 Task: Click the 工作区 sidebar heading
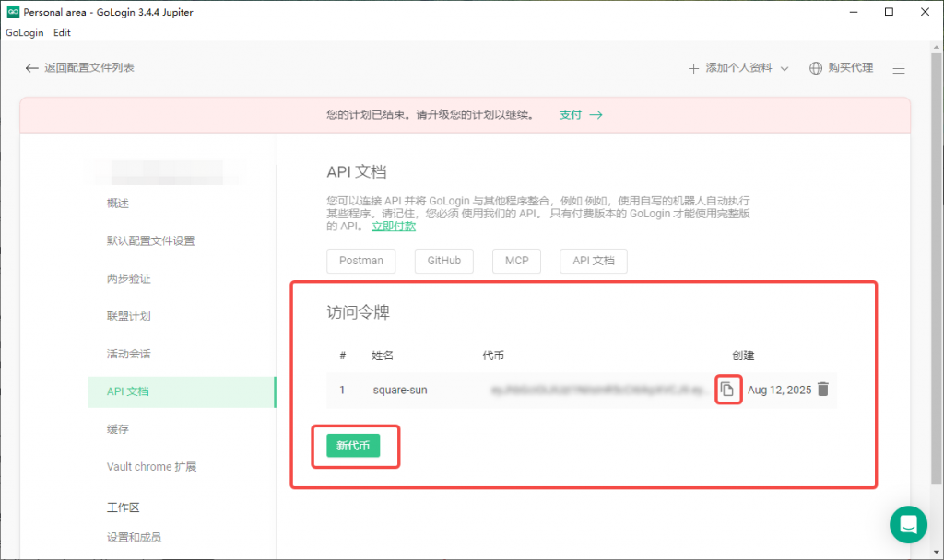click(123, 507)
